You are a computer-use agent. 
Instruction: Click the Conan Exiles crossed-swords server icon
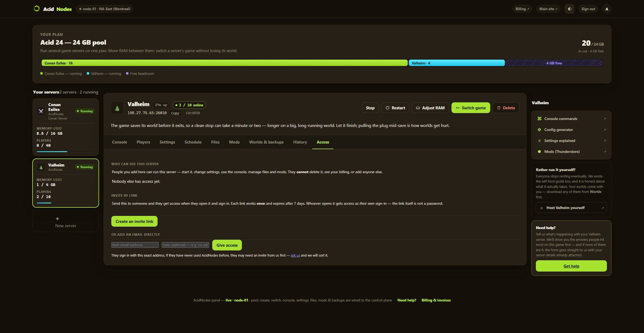(x=41, y=111)
